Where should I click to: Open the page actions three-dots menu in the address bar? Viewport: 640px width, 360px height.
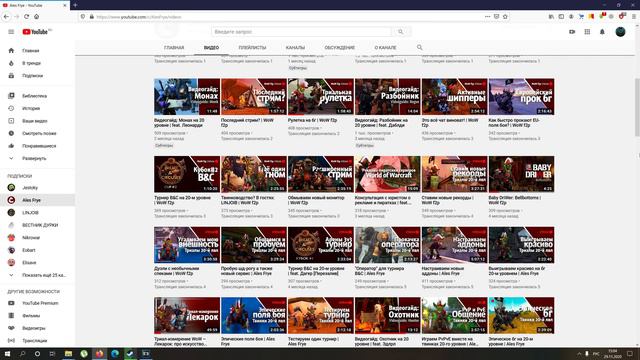(487, 17)
